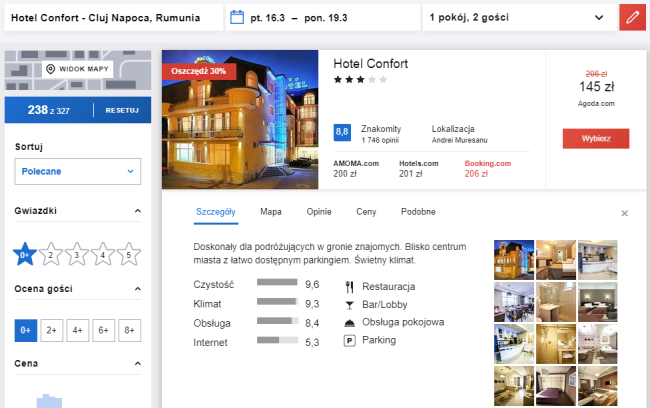Click the calendar icon in date field
This screenshot has height=408, width=650.
click(237, 17)
